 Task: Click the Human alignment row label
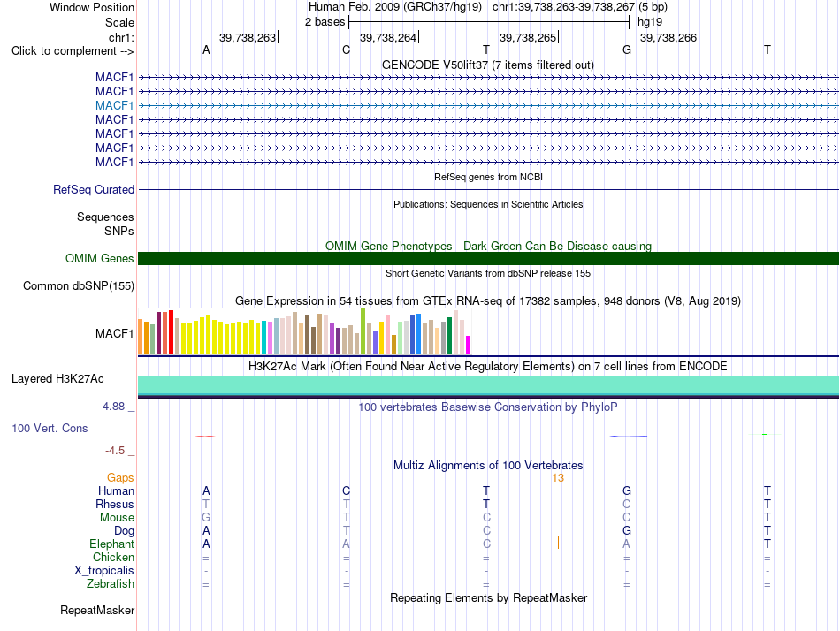coord(116,490)
